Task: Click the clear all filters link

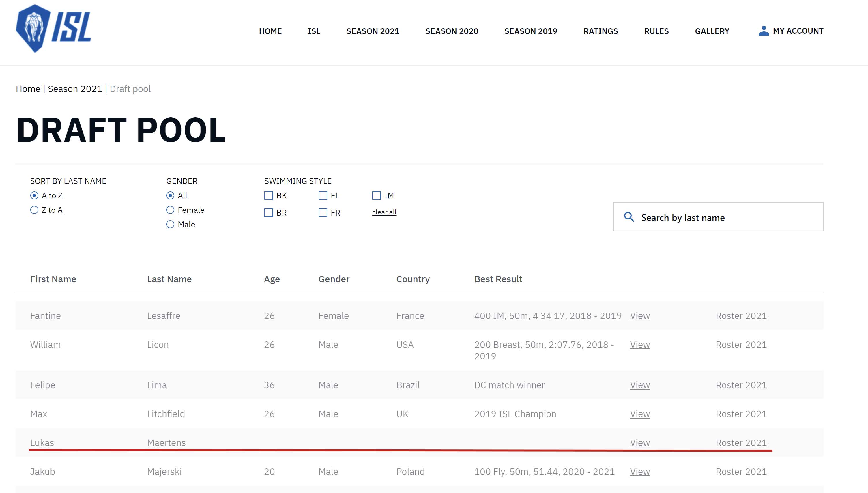Action: click(x=384, y=212)
